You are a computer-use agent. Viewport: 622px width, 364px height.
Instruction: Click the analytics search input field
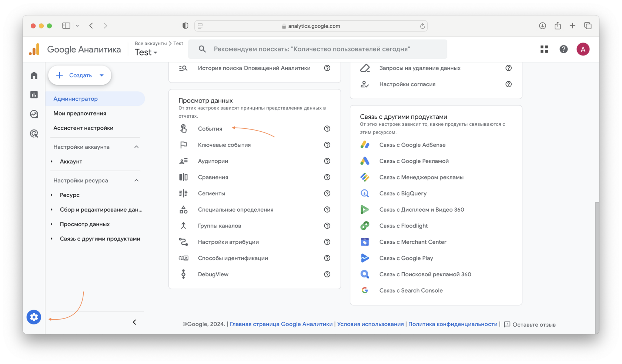coord(318,49)
